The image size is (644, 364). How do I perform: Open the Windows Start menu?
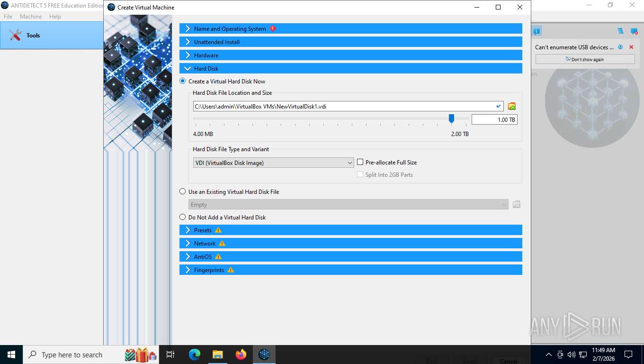tap(11, 355)
